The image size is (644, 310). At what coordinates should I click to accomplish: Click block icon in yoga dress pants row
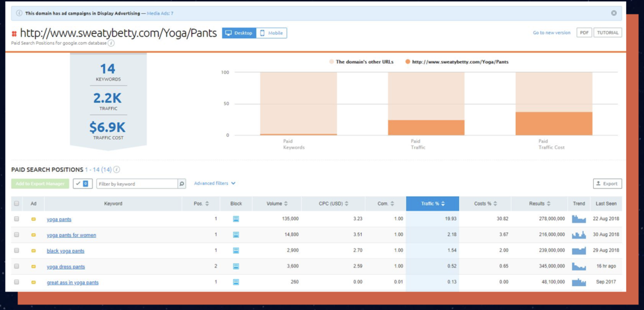point(236,267)
